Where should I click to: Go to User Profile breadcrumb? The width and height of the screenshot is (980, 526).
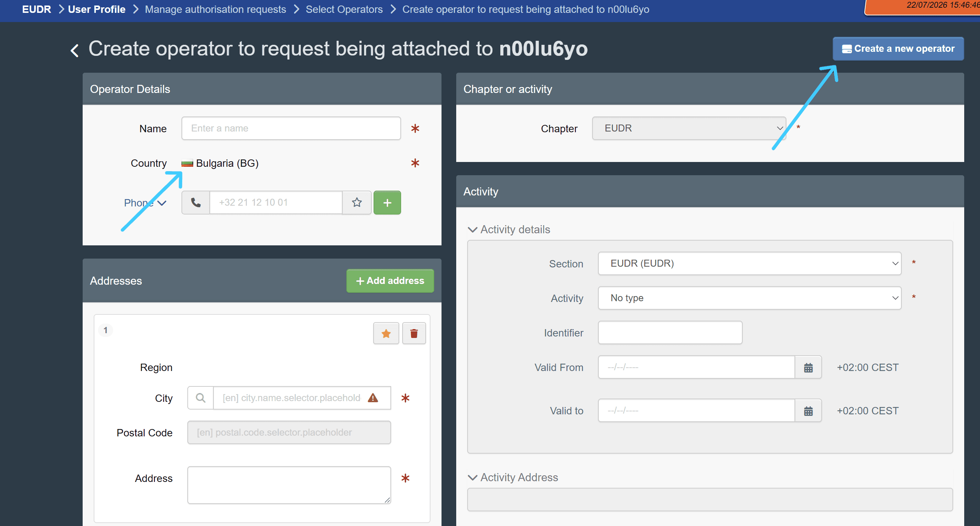point(97,9)
